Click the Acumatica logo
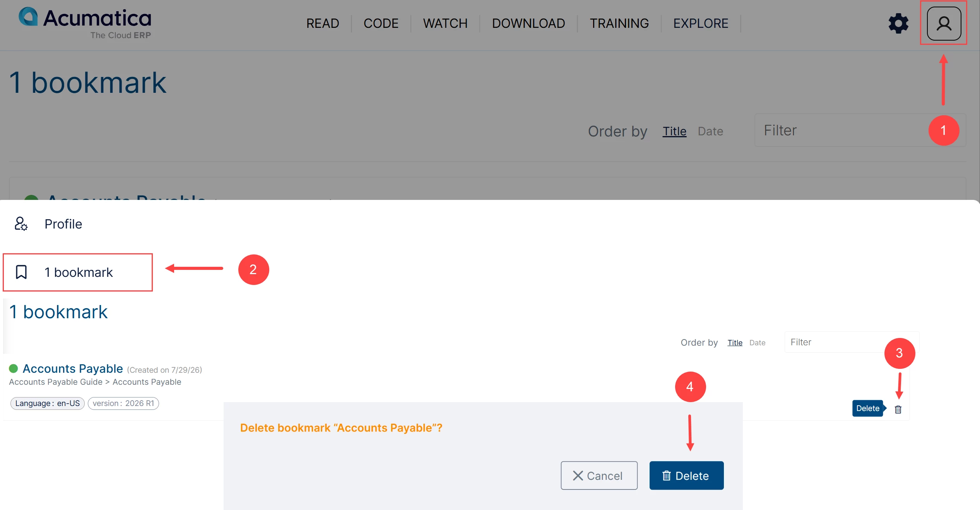This screenshot has height=510, width=980. [x=85, y=22]
